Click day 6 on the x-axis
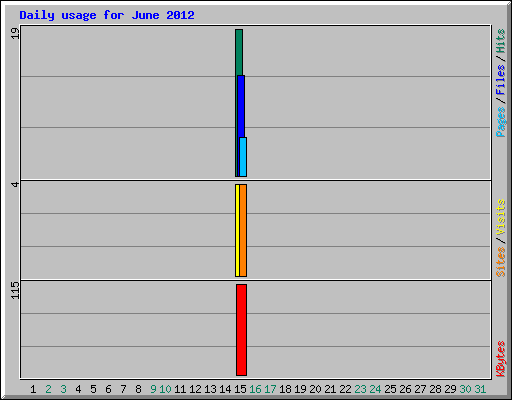 [108, 389]
